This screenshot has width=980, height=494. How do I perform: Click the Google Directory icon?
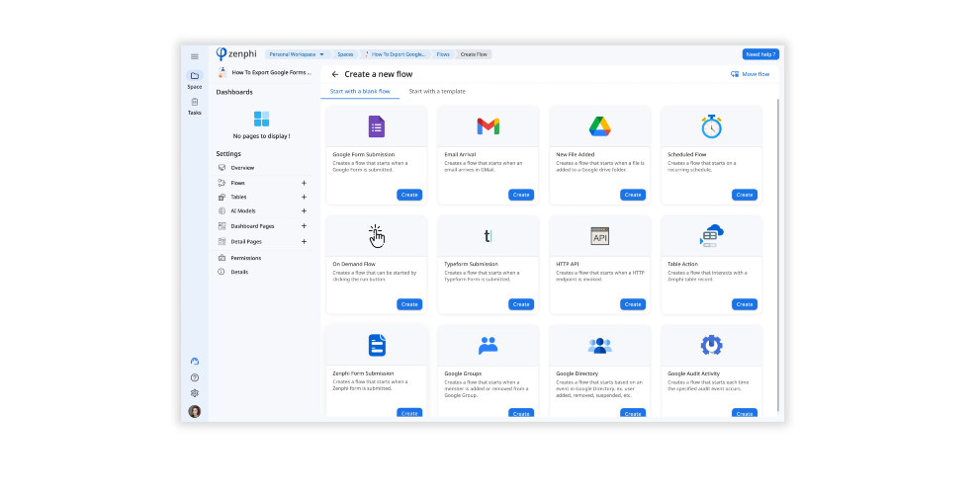click(599, 346)
